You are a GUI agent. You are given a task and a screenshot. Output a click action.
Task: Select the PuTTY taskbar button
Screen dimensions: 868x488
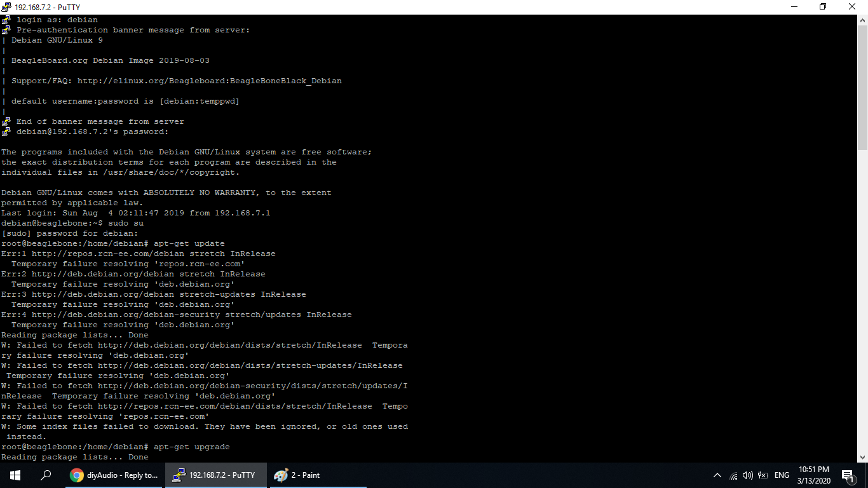tap(215, 475)
